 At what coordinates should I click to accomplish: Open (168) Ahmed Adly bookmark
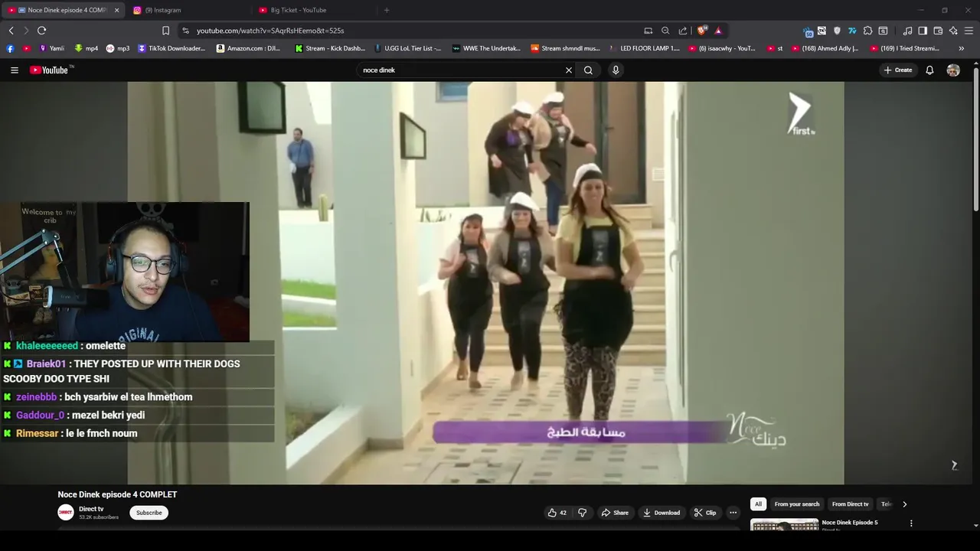825,48
